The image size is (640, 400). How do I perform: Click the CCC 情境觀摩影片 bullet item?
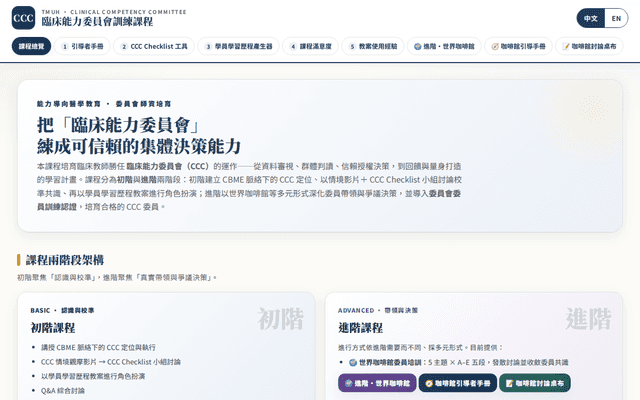click(x=111, y=362)
